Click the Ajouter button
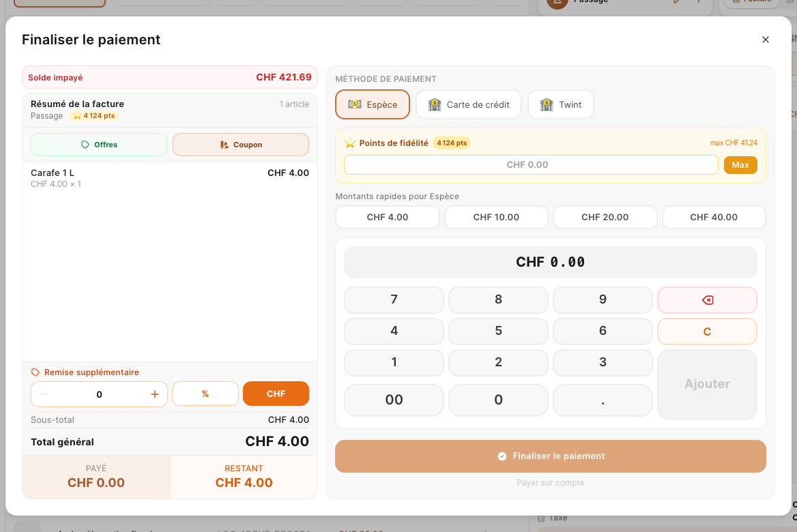The height and width of the screenshot is (532, 797). click(x=707, y=384)
